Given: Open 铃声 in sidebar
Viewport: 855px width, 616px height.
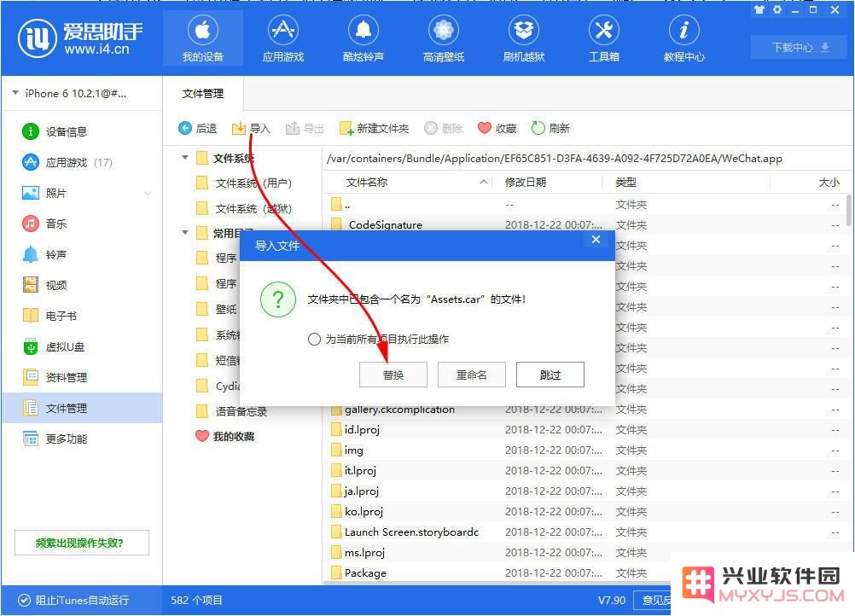Looking at the screenshot, I should pyautogui.click(x=82, y=254).
